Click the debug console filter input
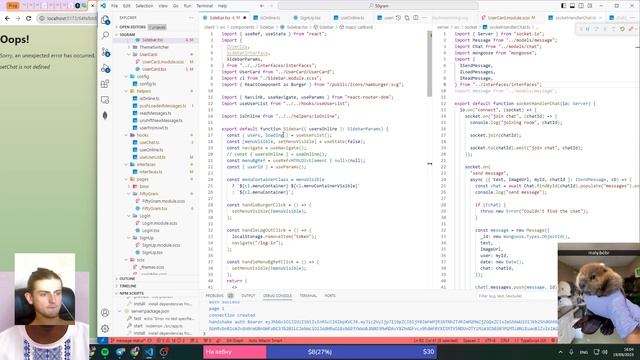This screenshot has width=640, height=360. click(516, 296)
